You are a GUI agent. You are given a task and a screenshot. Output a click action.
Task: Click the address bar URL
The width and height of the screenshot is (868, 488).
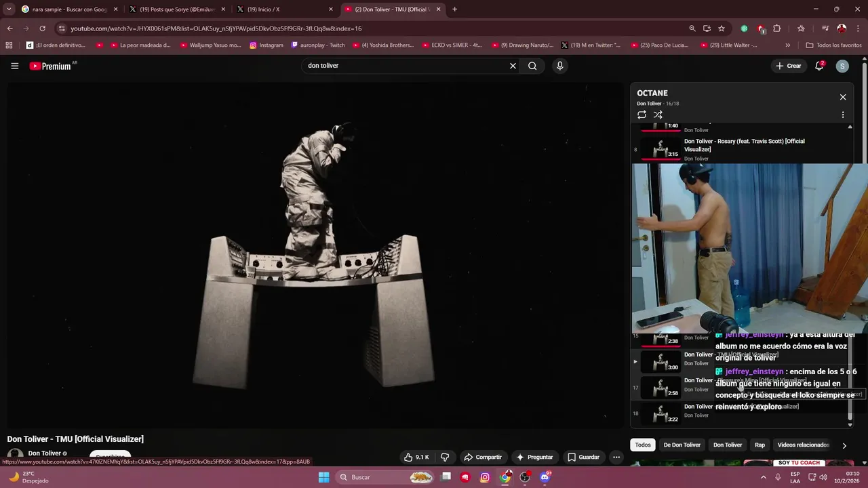click(x=216, y=28)
